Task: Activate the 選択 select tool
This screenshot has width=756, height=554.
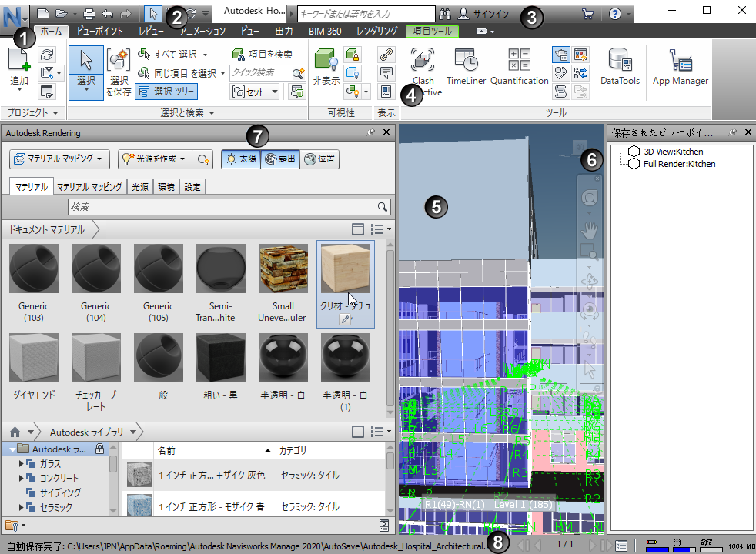Action: tap(85, 73)
